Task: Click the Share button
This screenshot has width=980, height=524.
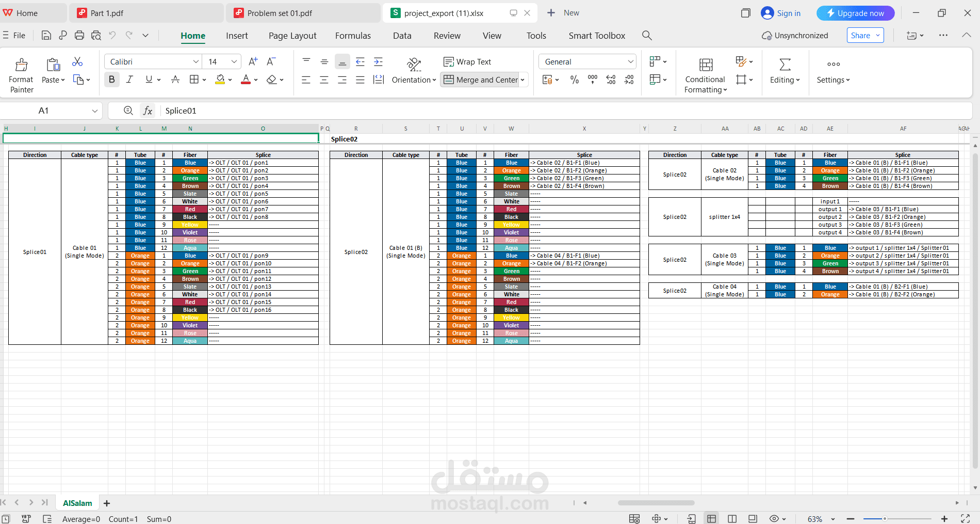Action: pyautogui.click(x=865, y=35)
